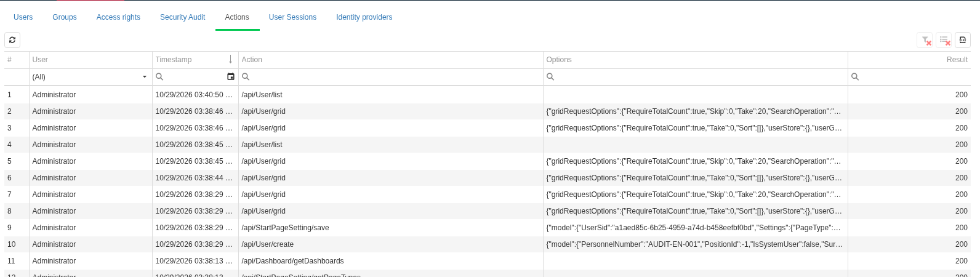The image size is (980, 277).
Task: Open the User filter (All) dropdown
Action: pyautogui.click(x=145, y=77)
